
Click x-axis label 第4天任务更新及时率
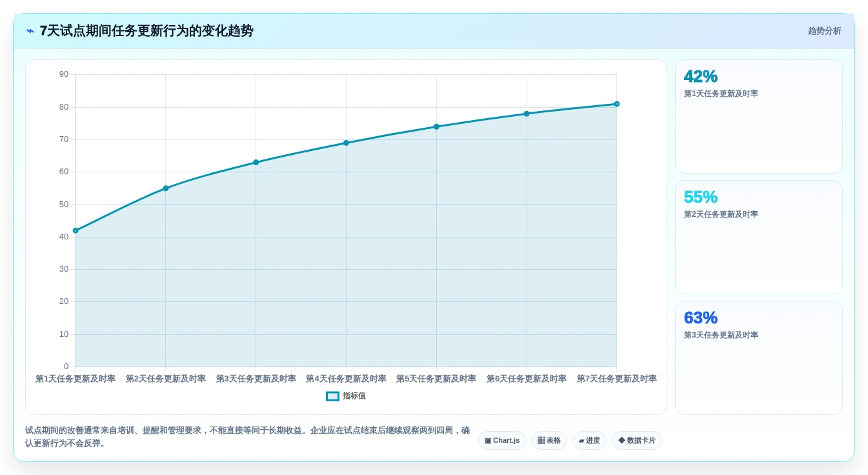(x=346, y=379)
